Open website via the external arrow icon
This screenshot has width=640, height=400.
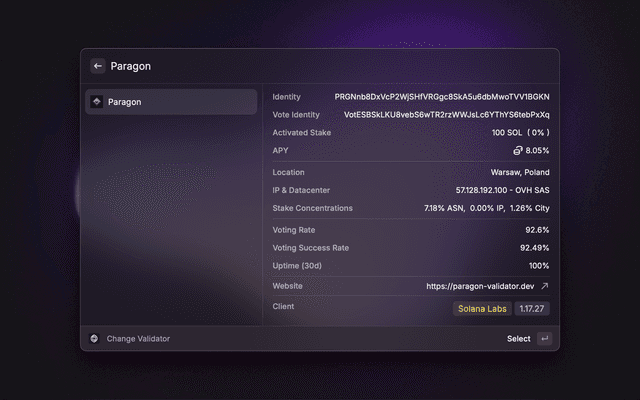(x=544, y=286)
